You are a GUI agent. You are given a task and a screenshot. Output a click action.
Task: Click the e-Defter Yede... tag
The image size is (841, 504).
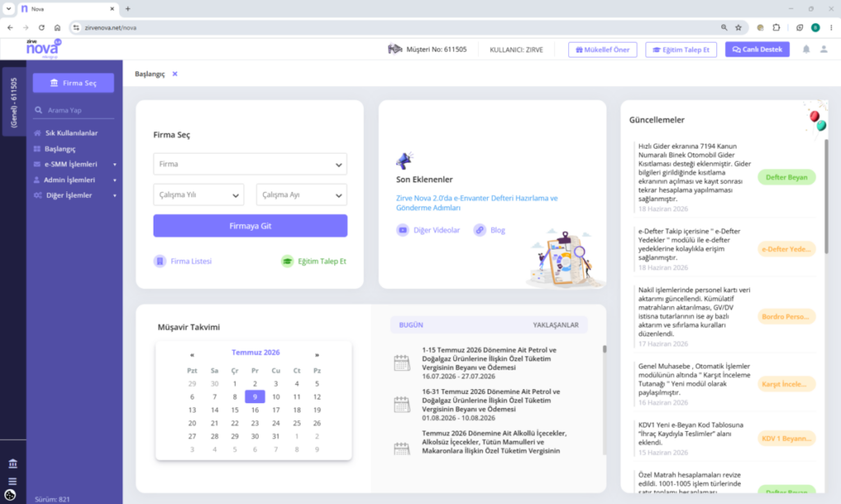[786, 249]
